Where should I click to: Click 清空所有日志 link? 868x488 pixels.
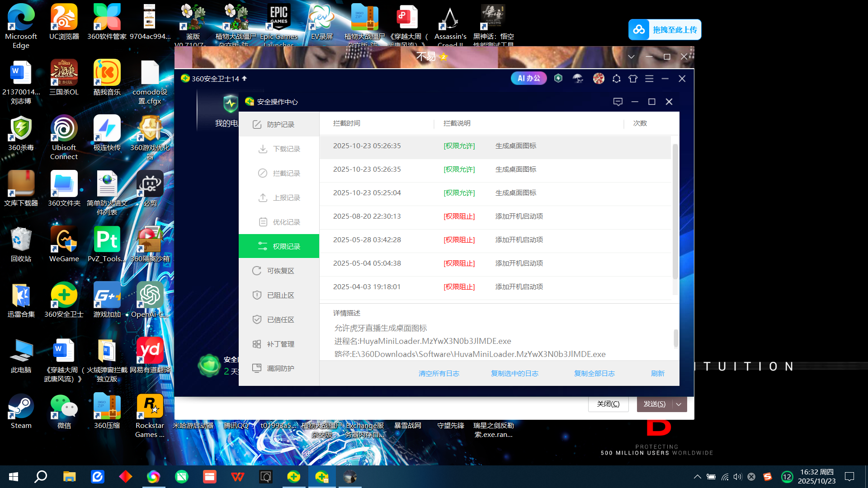(x=439, y=373)
